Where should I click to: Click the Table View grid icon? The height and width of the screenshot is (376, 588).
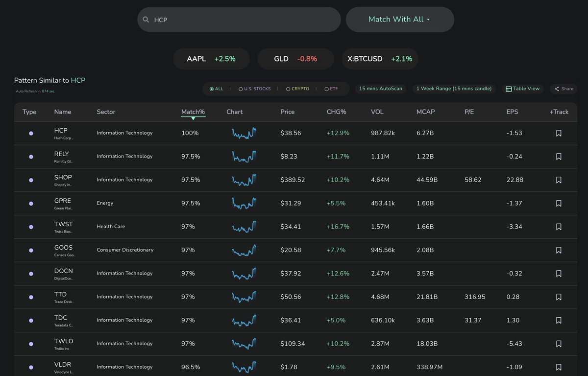509,89
